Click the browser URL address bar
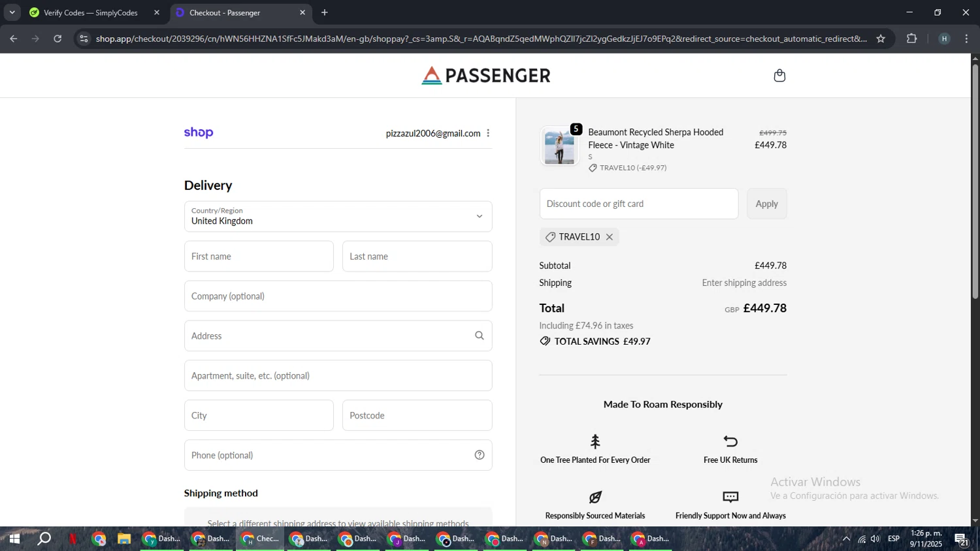The width and height of the screenshot is (980, 551). (482, 39)
